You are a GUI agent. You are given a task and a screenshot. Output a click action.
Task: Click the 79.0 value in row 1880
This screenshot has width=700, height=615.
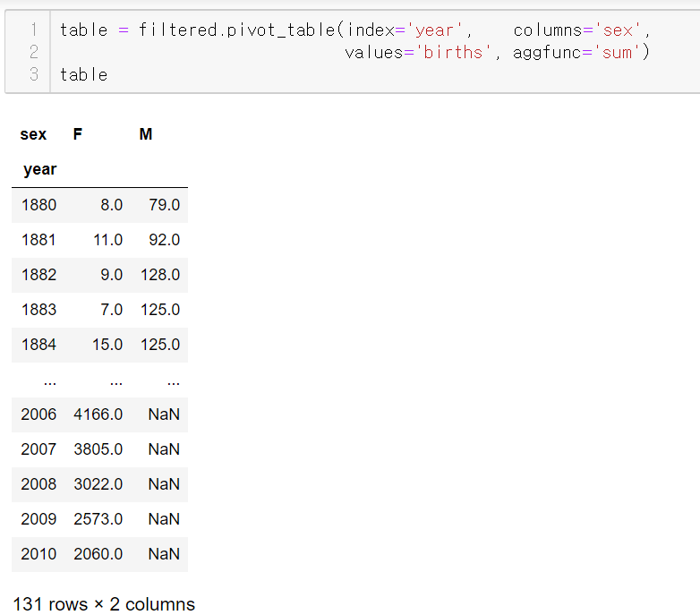pos(165,205)
